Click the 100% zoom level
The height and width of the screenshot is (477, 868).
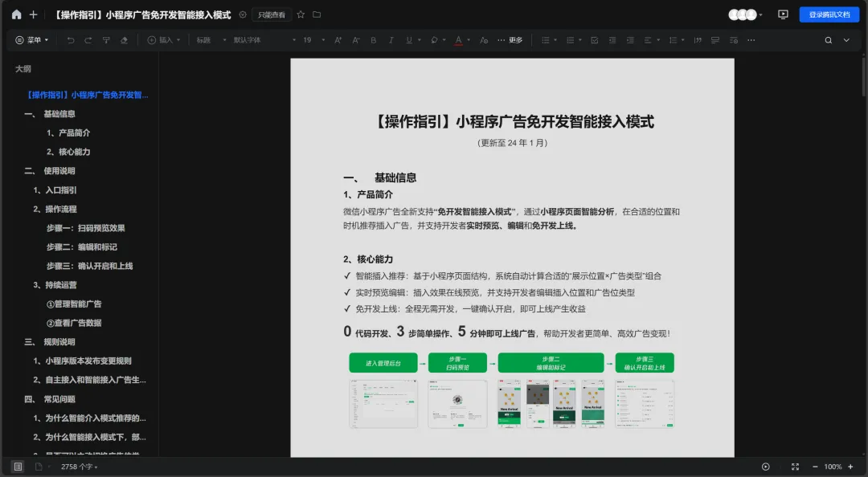(833, 467)
